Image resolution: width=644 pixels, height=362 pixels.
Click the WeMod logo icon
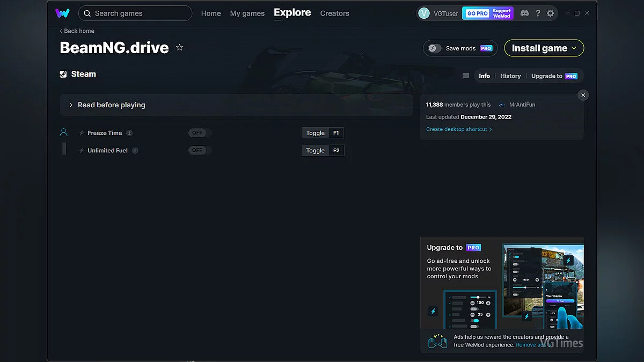point(62,13)
